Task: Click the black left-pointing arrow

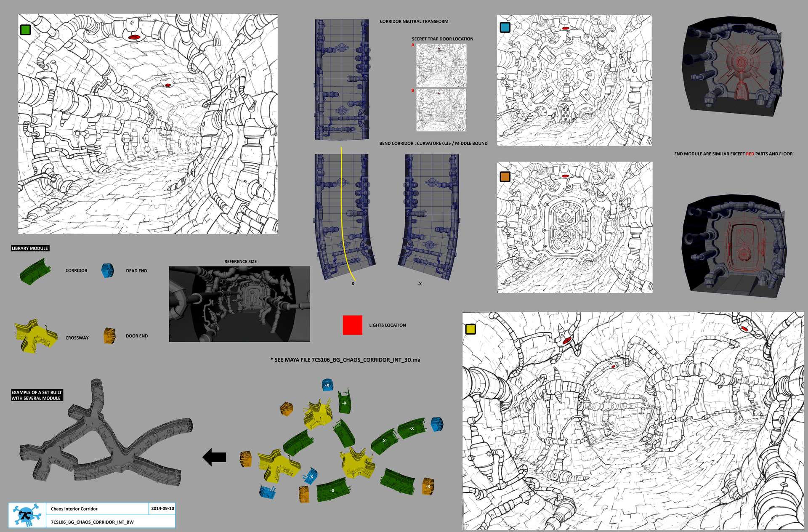Action: coord(215,457)
